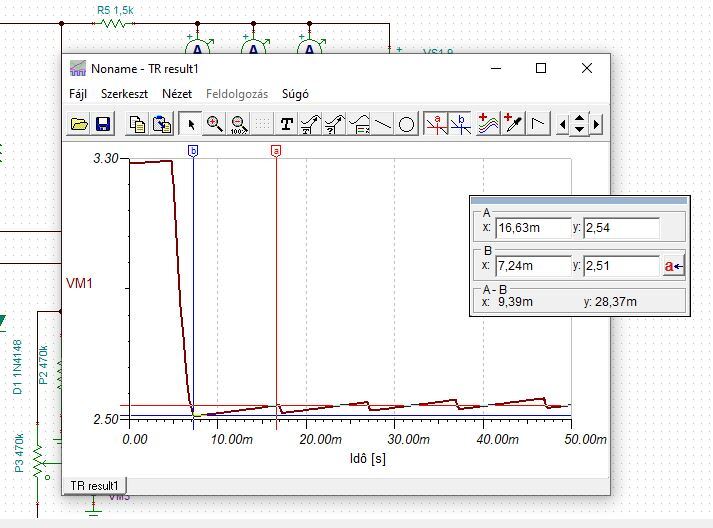The image size is (713, 528).
Task: Select the R5 1,5k resistor in schematic
Action: [x=115, y=23]
